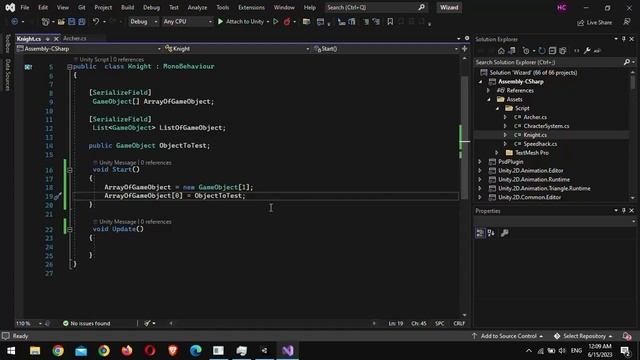Collapse the Knight class outlining region
The width and height of the screenshot is (640, 360).
click(x=69, y=67)
